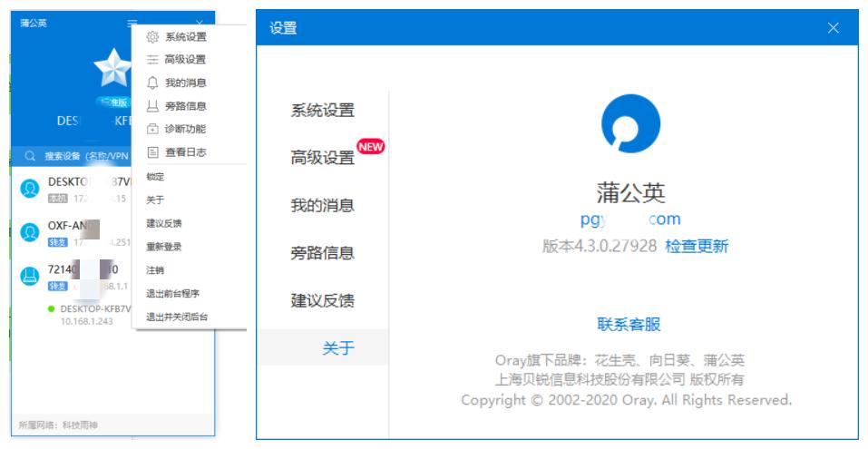Screen dimensions: 868x449
Task: Switch to 我的消息 settings tab
Action: pos(323,205)
